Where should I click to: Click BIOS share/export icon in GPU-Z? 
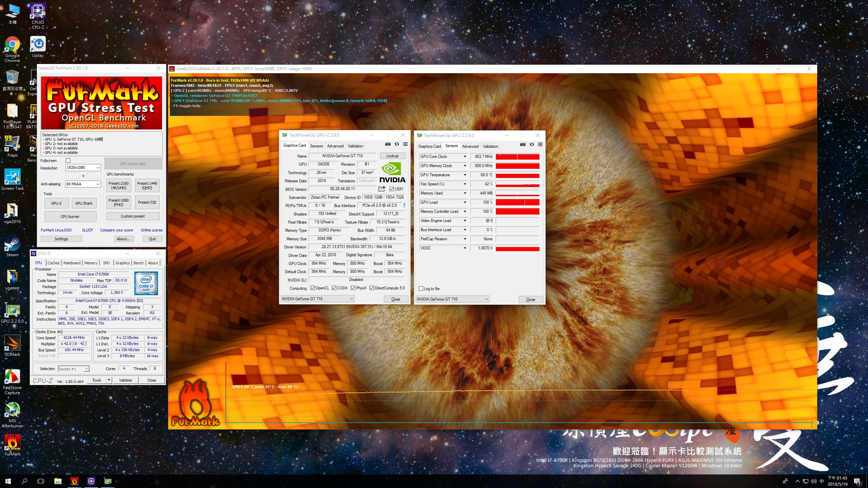382,189
